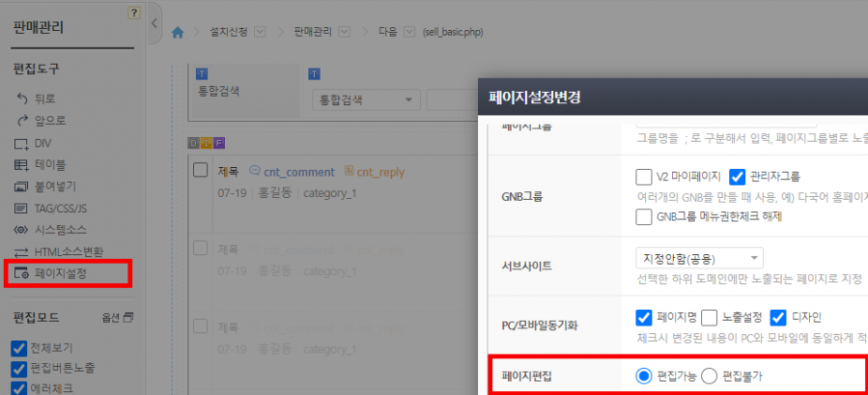
Task: Select the 앞으로 redo tool
Action: tap(42, 121)
